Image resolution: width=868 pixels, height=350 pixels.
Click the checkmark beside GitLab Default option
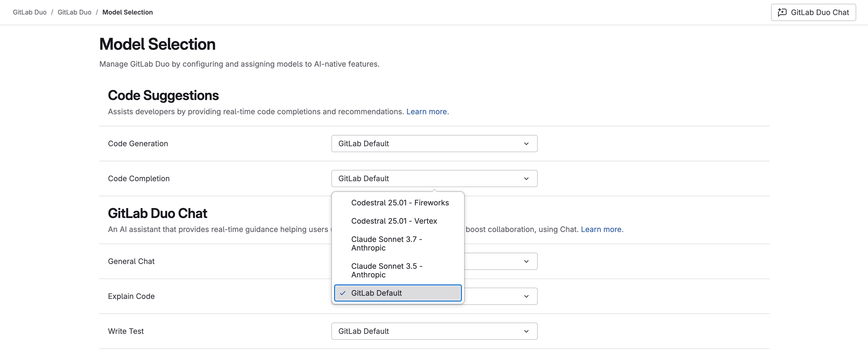[343, 293]
